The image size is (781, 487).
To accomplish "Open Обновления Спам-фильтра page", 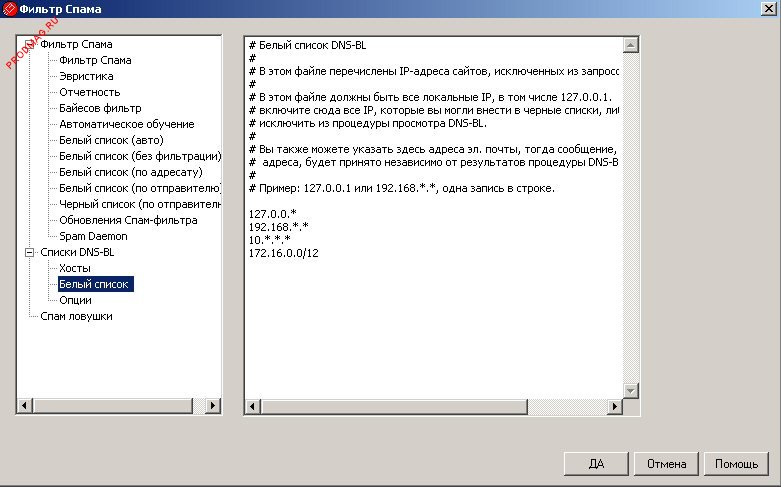I will (x=128, y=220).
